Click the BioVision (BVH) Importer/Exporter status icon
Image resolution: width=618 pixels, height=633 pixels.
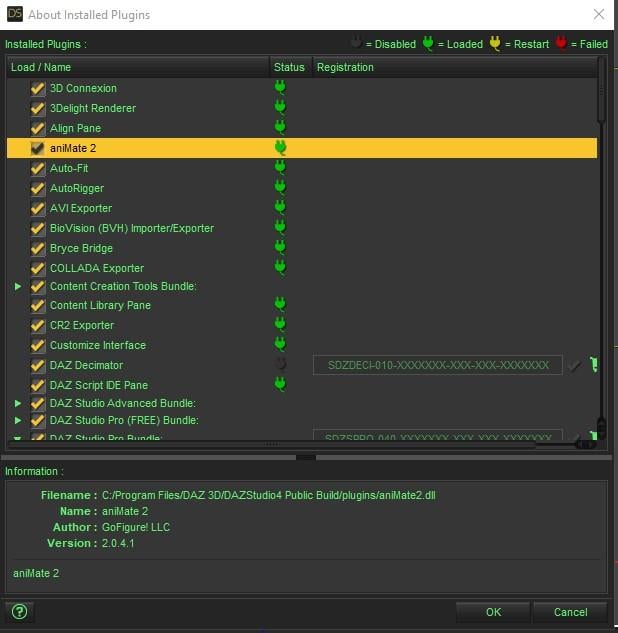pos(280,227)
